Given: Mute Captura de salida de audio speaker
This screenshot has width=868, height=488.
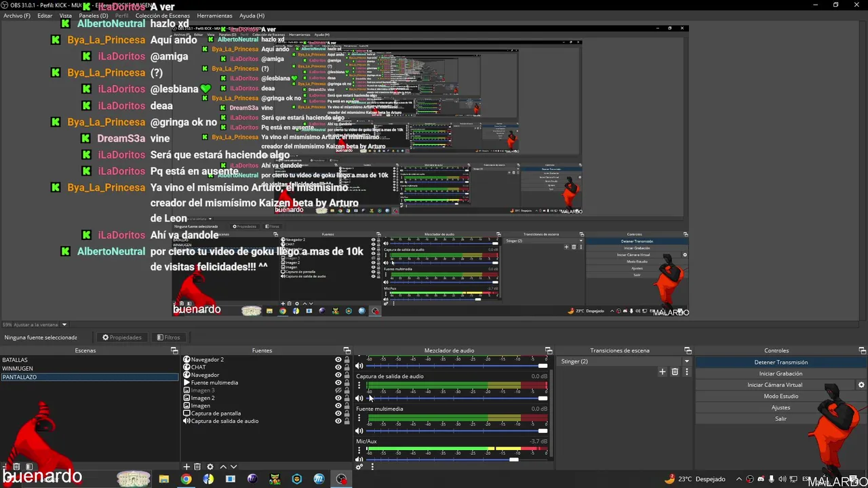Looking at the screenshot, I should pos(359,398).
